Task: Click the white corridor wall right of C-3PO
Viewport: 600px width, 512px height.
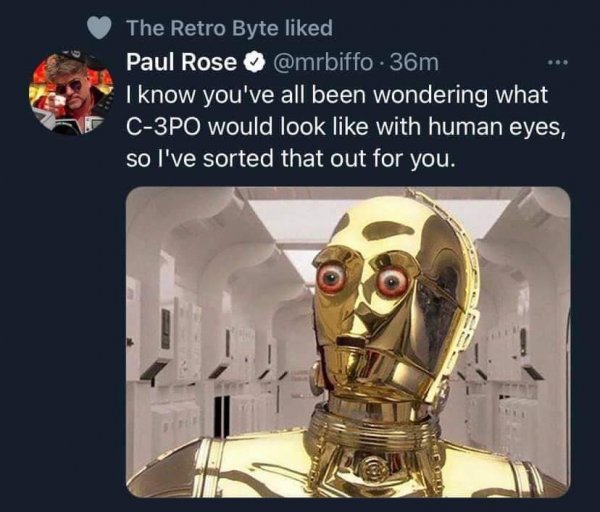Action: coord(520,330)
